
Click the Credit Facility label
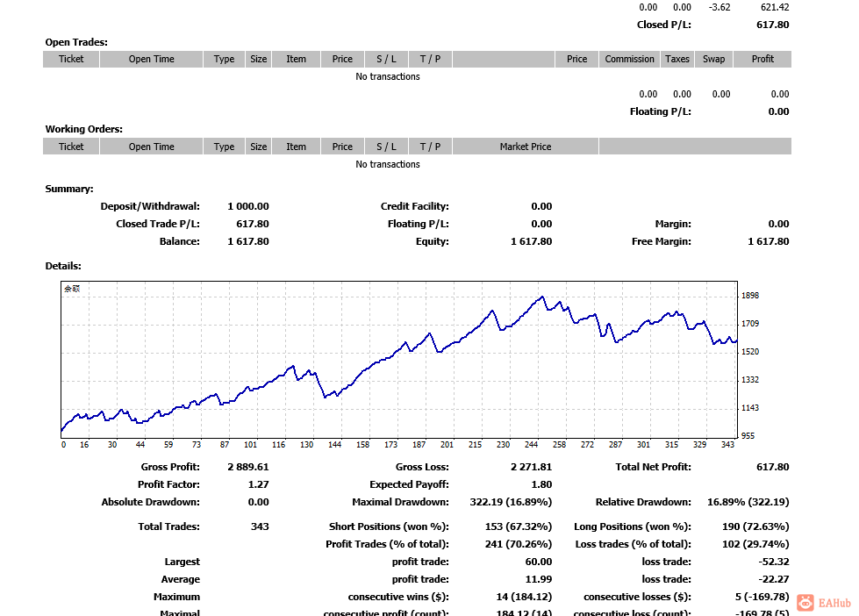(x=415, y=206)
